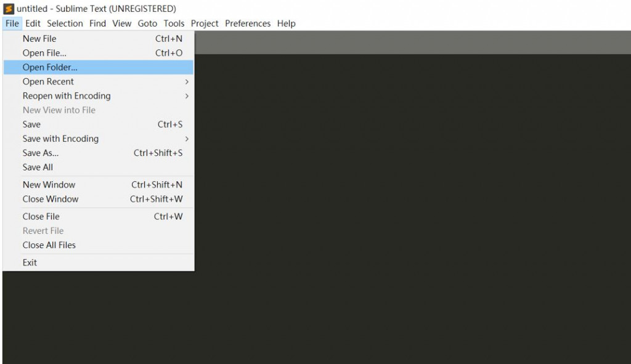Viewport: 631px width, 364px height.
Task: Open the Tools menu
Action: click(x=174, y=23)
